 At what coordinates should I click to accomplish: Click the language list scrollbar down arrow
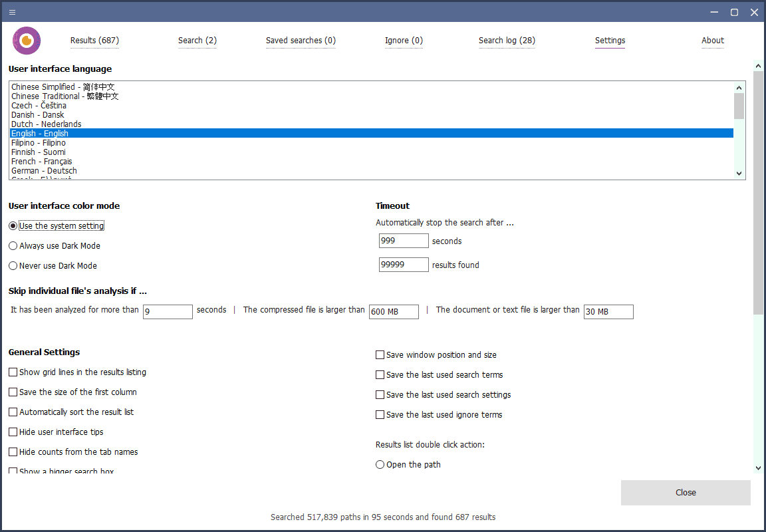(x=739, y=172)
